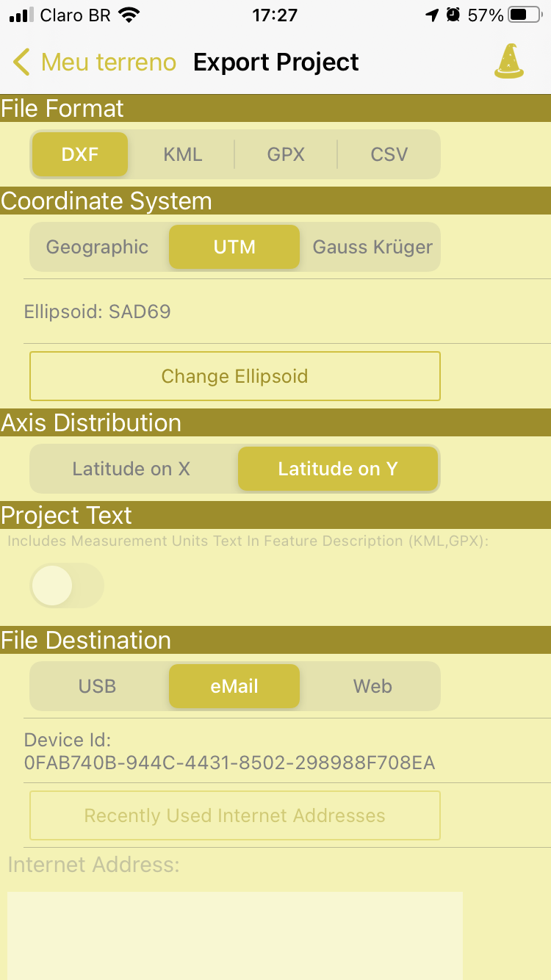
Task: Switch to Gauss Krüger coordinates
Action: pyautogui.click(x=373, y=247)
